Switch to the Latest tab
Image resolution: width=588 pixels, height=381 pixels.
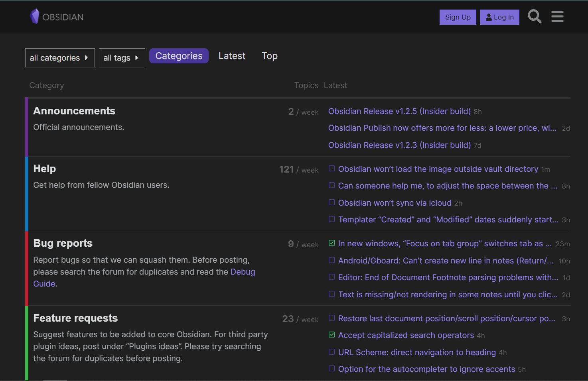[x=232, y=56]
